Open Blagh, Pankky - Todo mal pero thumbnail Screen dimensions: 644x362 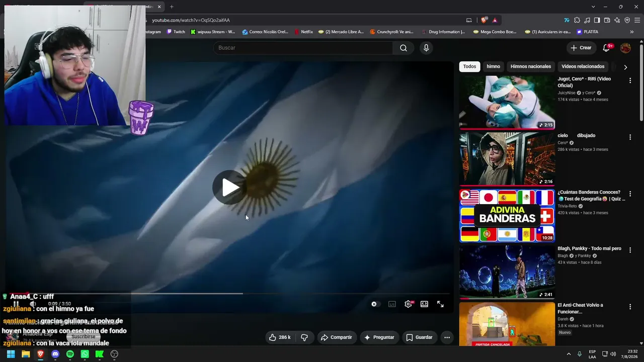pyautogui.click(x=507, y=271)
